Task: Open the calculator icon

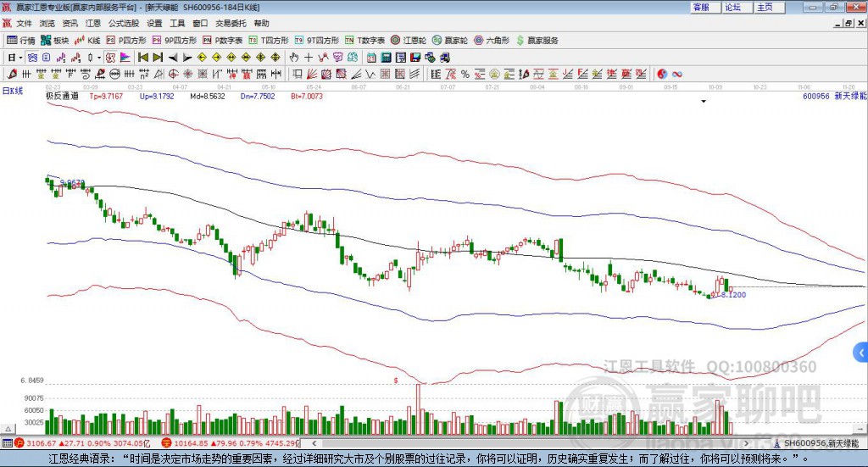Action: (x=386, y=58)
